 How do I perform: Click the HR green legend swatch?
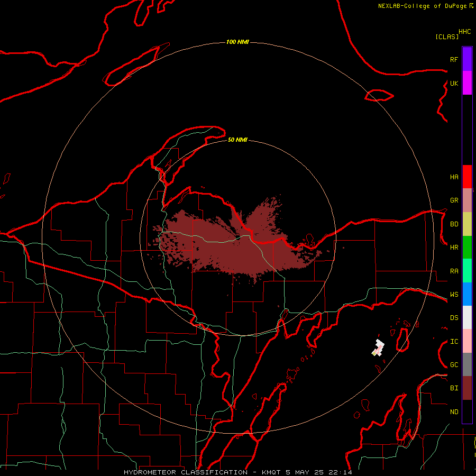point(467,248)
